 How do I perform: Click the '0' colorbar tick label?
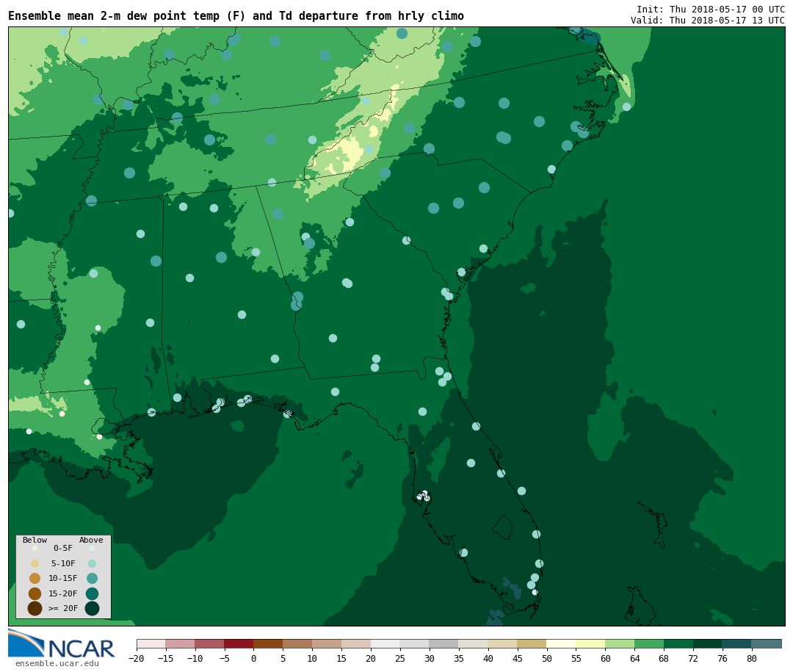253,658
